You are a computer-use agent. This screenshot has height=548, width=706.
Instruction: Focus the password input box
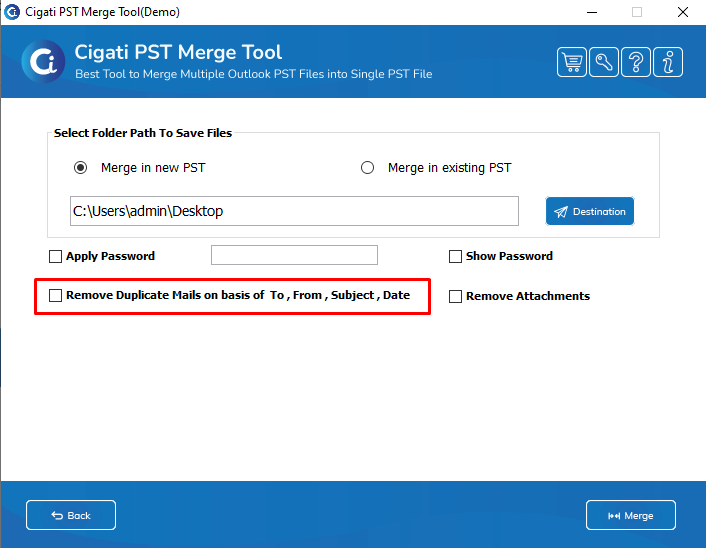(294, 255)
